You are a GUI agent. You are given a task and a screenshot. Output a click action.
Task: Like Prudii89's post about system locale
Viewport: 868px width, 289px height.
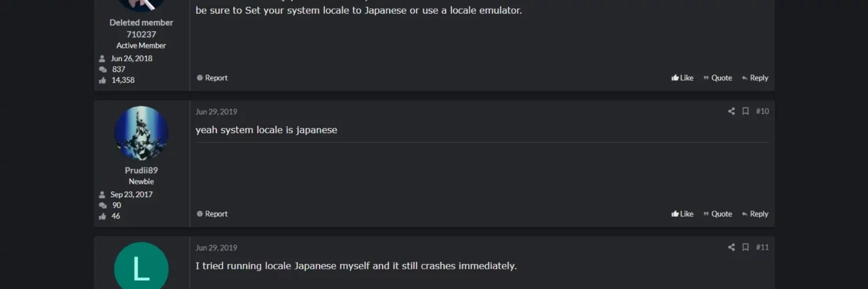pyautogui.click(x=682, y=214)
